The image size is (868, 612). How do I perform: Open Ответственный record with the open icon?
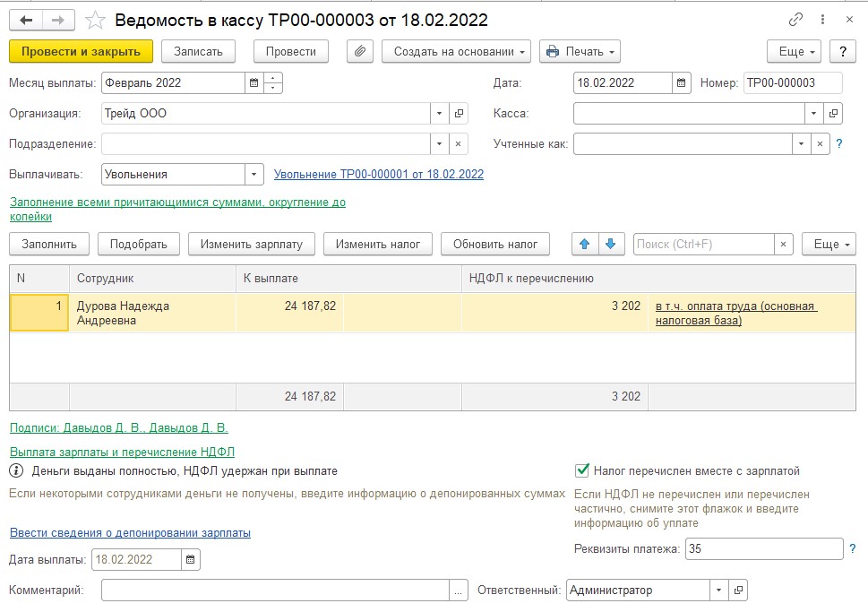(738, 590)
